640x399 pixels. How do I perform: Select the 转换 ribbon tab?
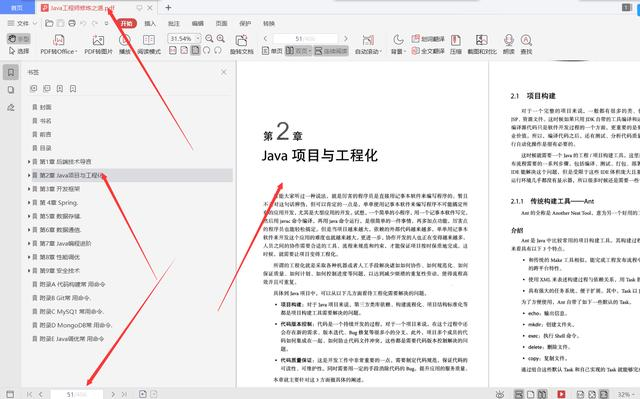pos(269,23)
